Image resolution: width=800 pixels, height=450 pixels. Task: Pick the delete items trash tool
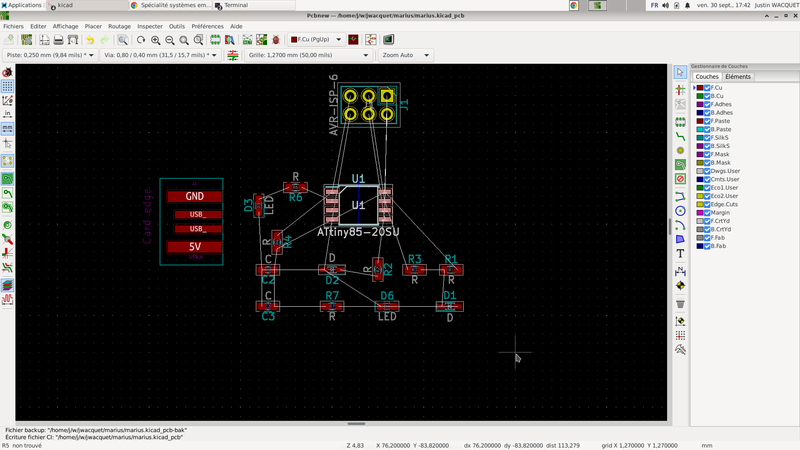pyautogui.click(x=680, y=303)
